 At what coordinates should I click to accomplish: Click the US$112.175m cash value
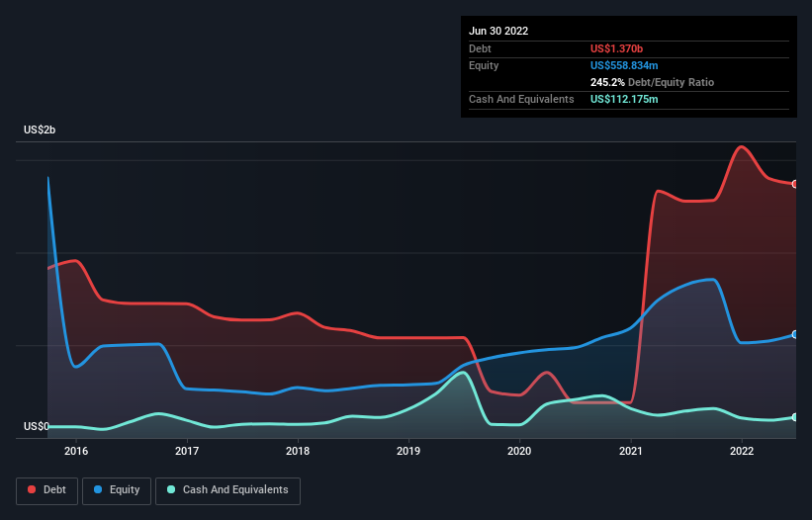624,99
